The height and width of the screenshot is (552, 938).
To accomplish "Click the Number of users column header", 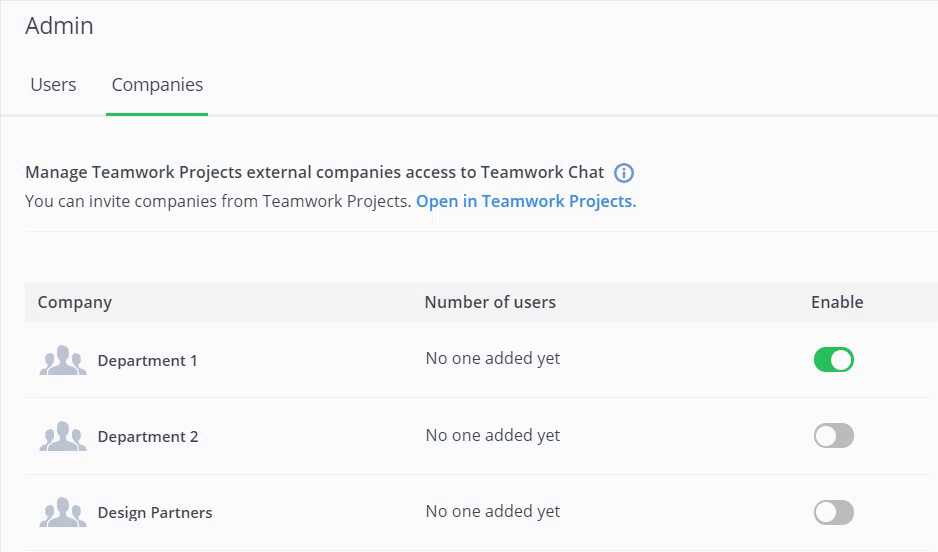I will point(490,302).
